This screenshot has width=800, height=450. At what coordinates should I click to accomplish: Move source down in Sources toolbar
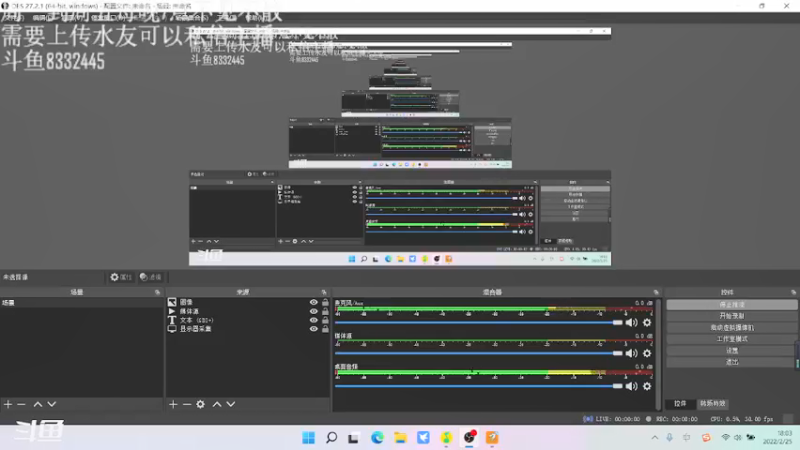pos(231,404)
